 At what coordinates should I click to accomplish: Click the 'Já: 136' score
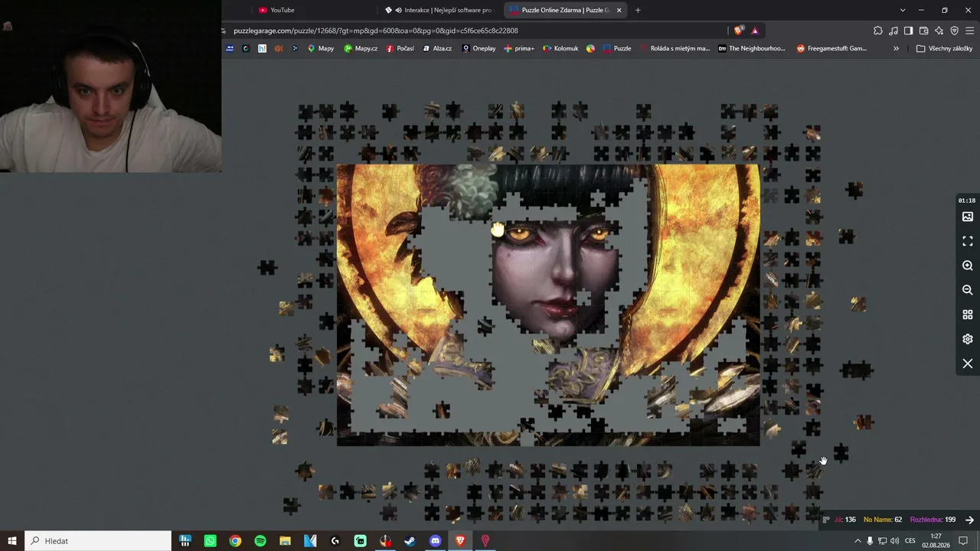pos(845,520)
